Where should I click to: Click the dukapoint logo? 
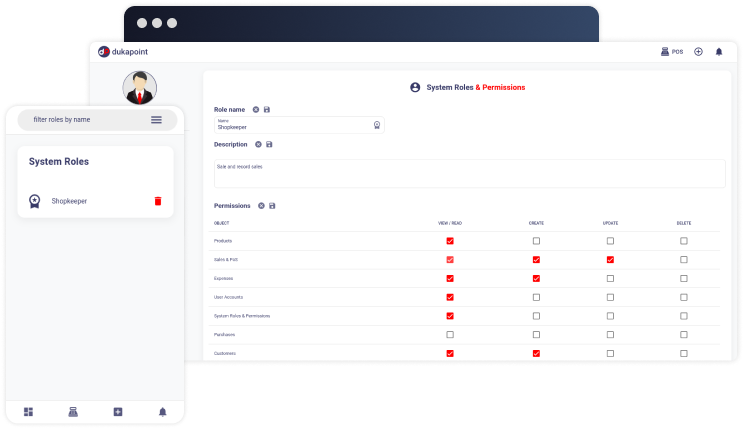click(x=123, y=52)
